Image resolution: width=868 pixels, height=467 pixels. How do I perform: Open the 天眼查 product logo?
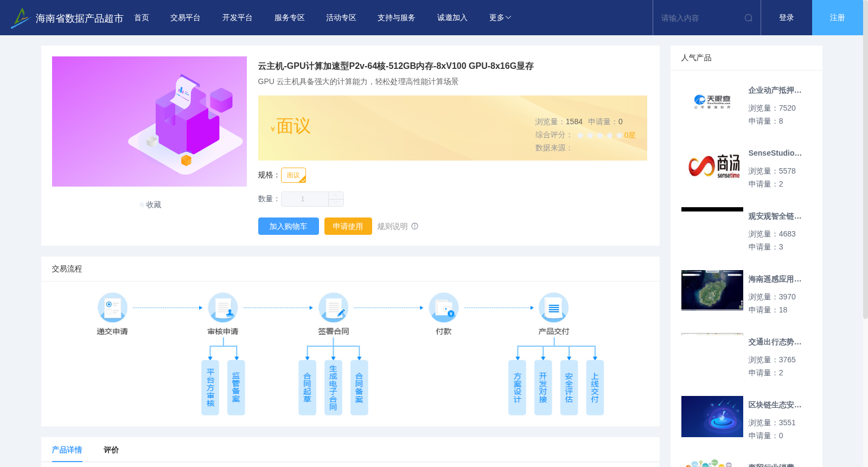[x=712, y=102]
